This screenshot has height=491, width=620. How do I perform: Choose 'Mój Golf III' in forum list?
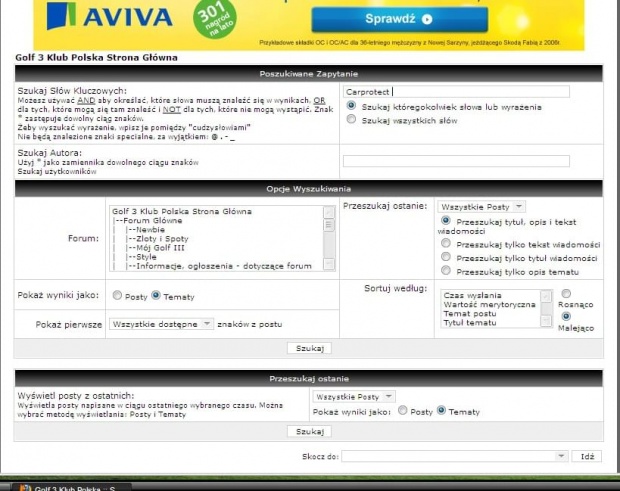pos(157,248)
